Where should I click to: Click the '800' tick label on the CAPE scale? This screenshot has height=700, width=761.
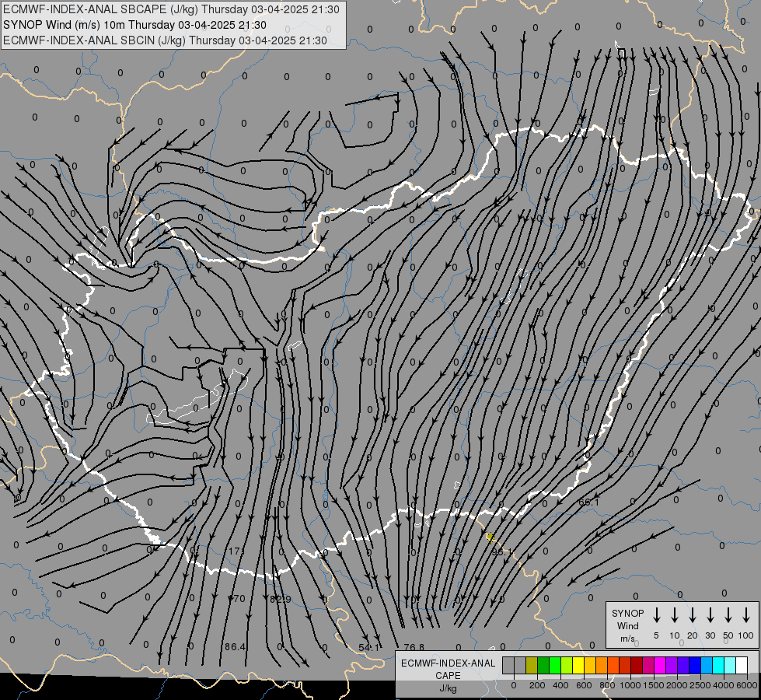point(607,685)
